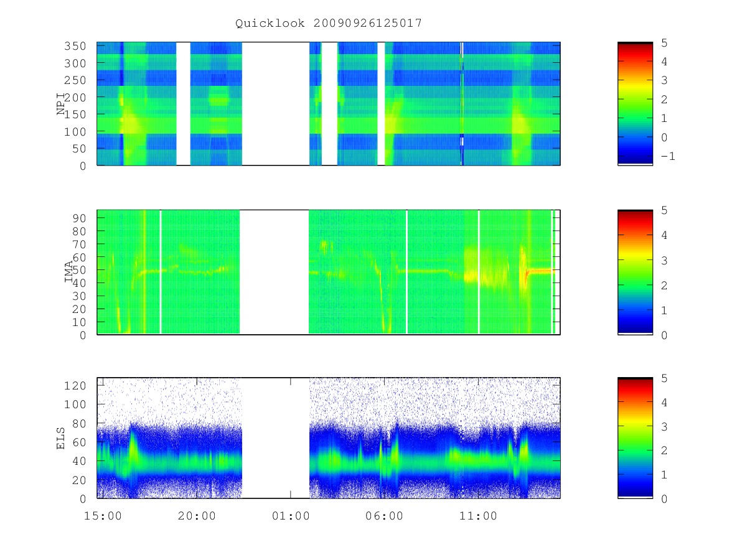Click the 0 label on IMA colorbar
Viewport: 747px width, 560px height.
tap(665, 335)
